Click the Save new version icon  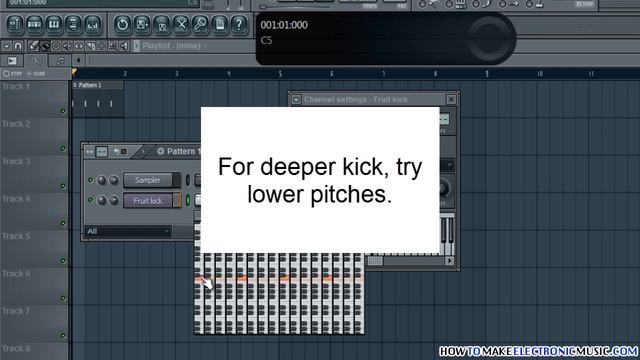coord(142,24)
